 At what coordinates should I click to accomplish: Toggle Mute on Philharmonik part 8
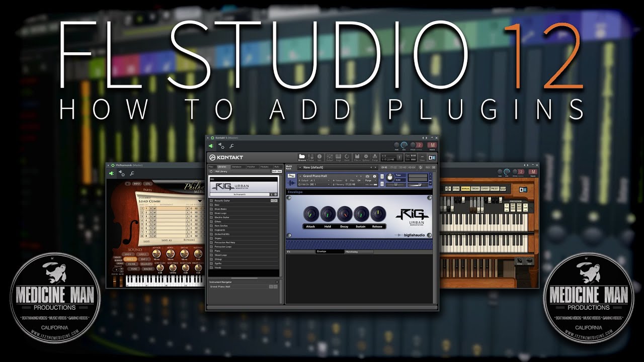point(154,236)
